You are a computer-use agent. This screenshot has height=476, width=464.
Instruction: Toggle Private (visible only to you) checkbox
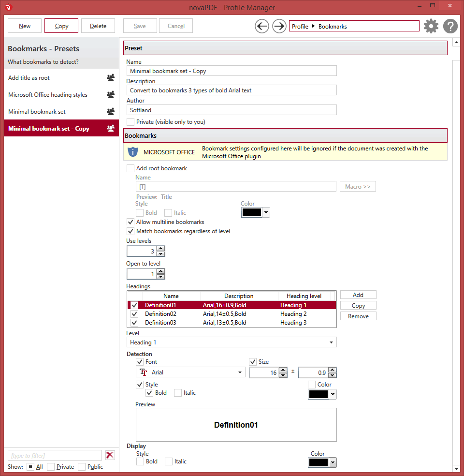tap(130, 122)
